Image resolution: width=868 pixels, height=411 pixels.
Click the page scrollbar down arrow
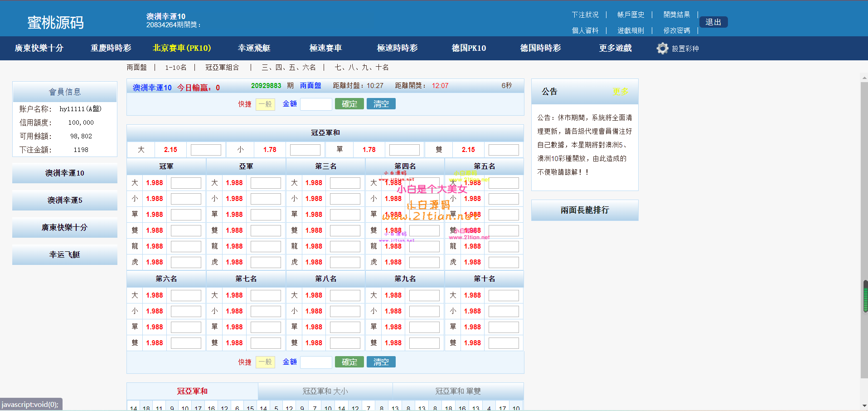[x=864, y=406]
